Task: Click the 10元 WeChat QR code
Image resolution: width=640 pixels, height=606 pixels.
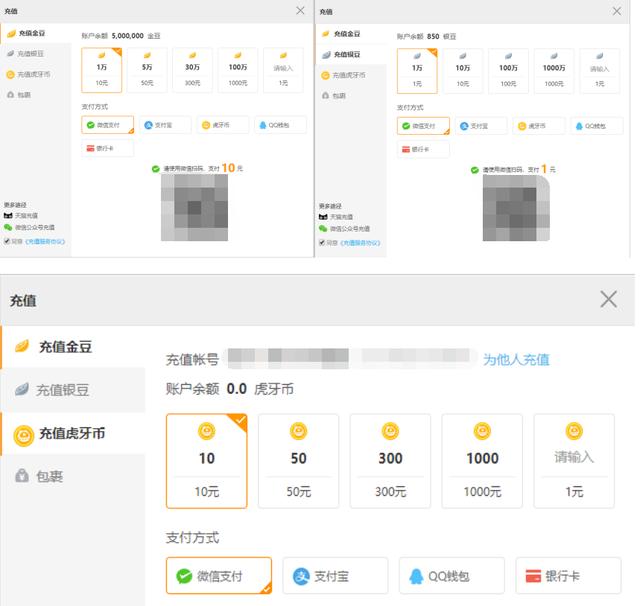Action: point(194,207)
